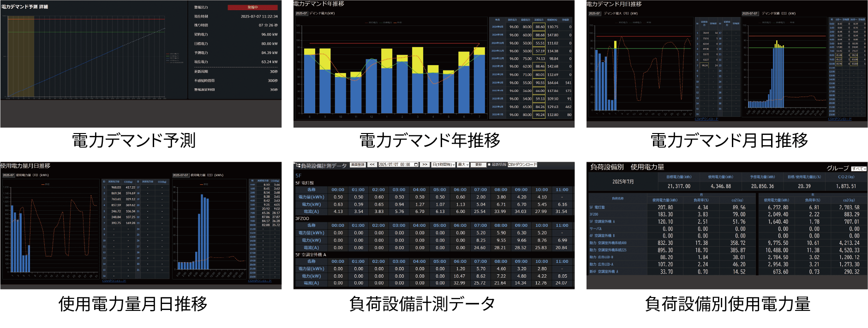Expand the グループ すべて dropdown
Screen dimensions: 868x328
coord(859,169)
